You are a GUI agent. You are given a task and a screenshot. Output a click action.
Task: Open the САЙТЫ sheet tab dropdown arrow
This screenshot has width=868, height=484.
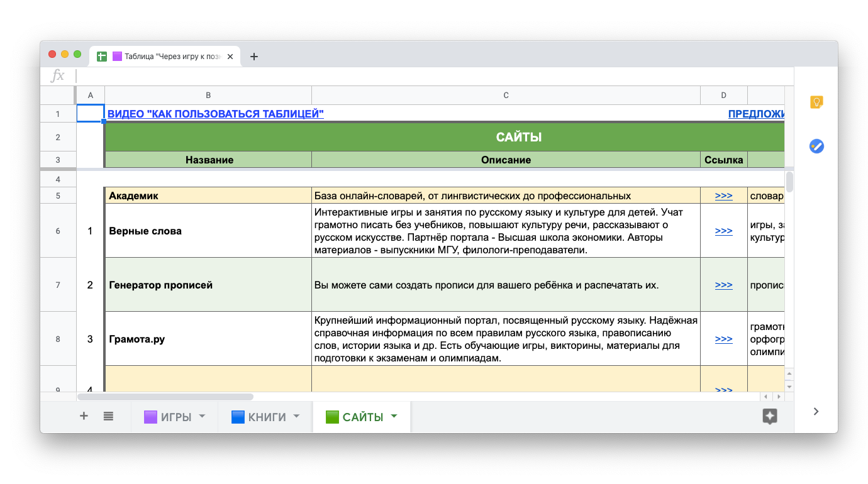tap(394, 416)
